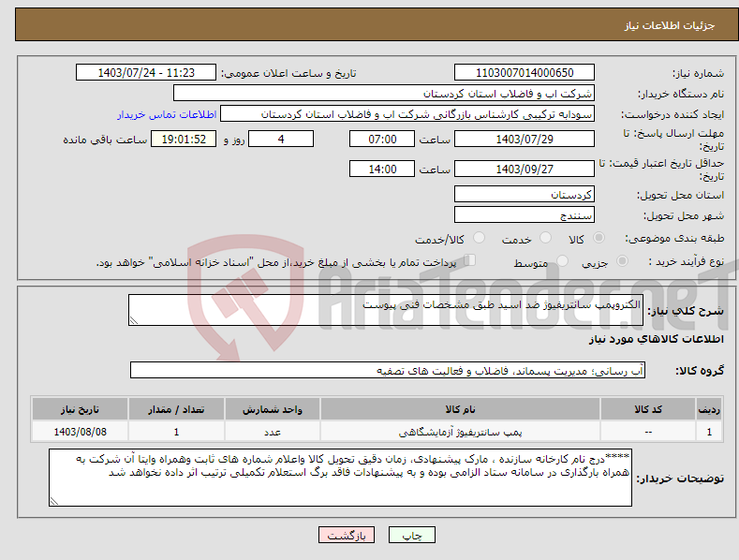739x560 pixels.
Task: Click the remaining time field 19:01:52
Action: click(x=184, y=139)
